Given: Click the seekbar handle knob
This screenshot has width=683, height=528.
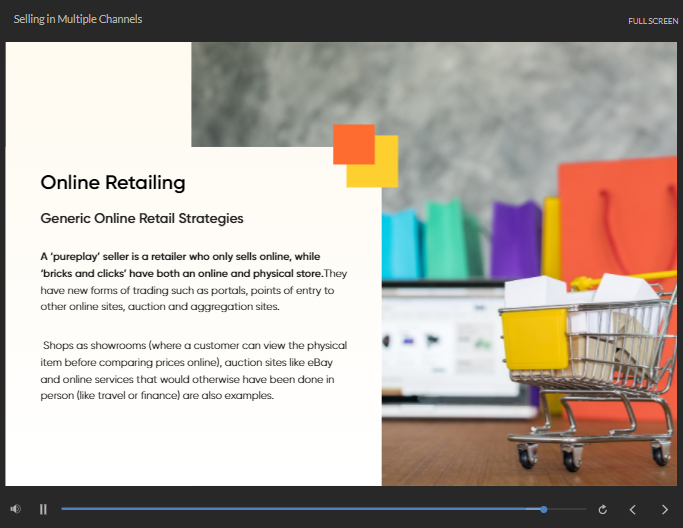Looking at the screenshot, I should point(544,509).
